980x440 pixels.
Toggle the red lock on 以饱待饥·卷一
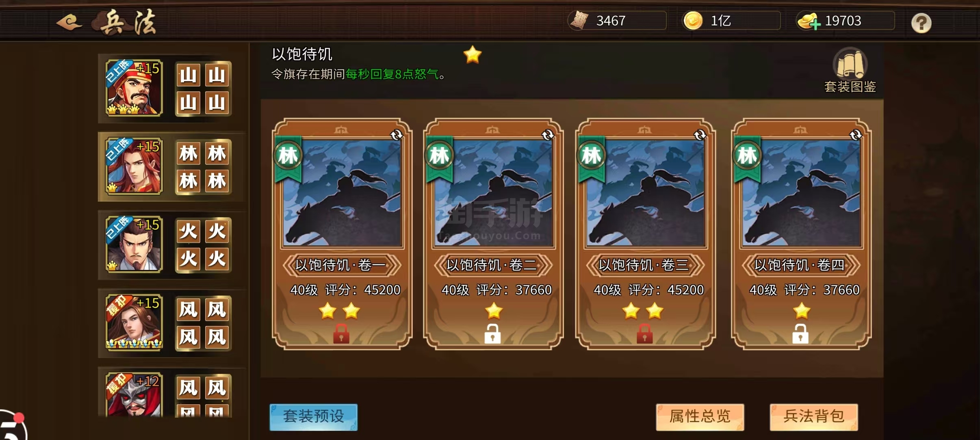click(341, 334)
